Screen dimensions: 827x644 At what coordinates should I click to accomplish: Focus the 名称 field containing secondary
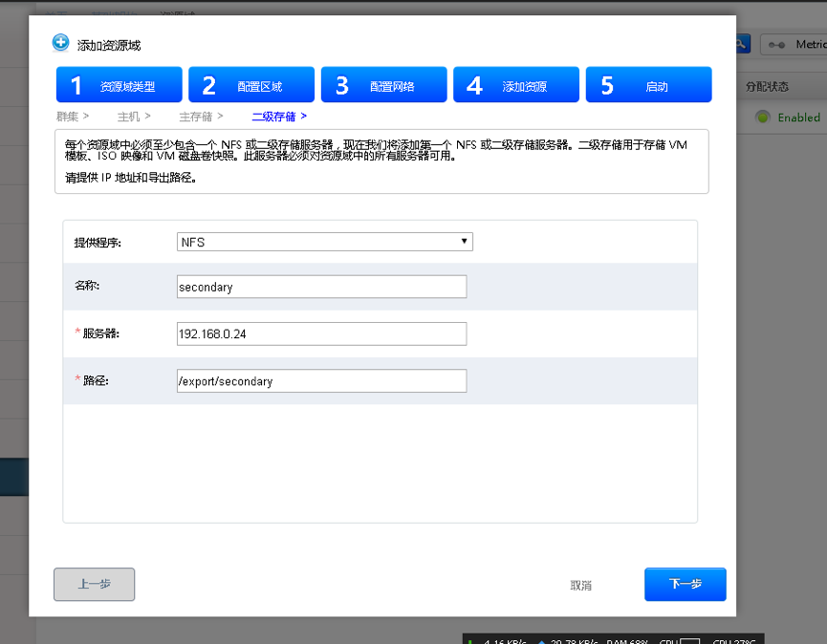click(x=322, y=287)
